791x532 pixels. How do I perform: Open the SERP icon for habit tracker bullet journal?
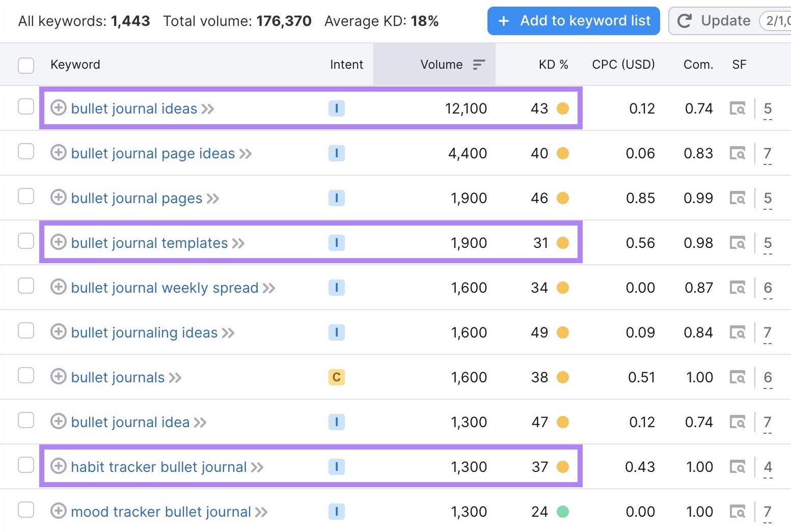coord(737,467)
